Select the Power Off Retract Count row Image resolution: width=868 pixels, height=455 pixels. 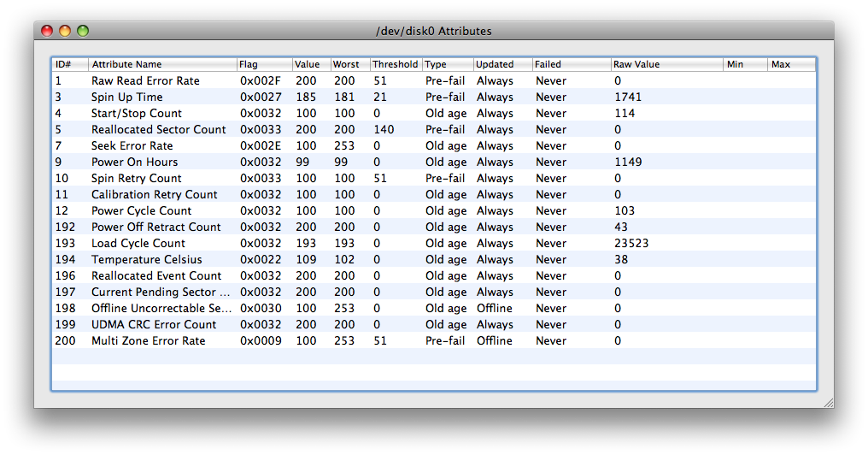[x=434, y=227]
